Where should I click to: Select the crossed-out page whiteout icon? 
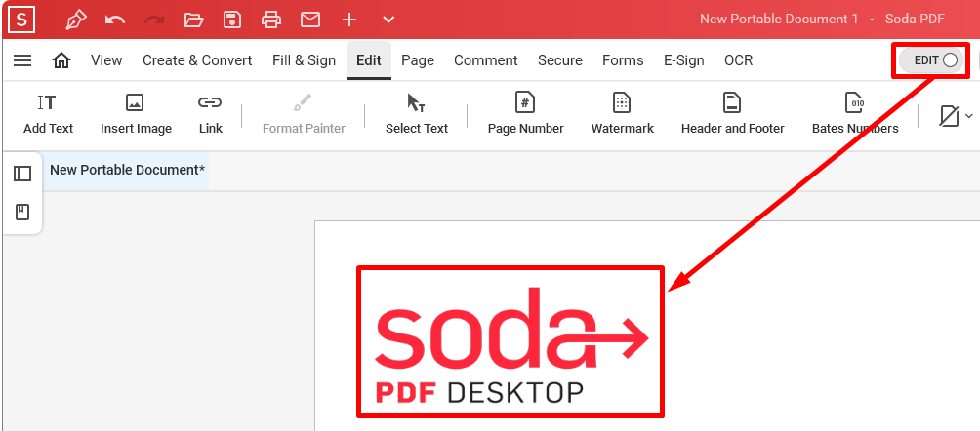tap(950, 116)
